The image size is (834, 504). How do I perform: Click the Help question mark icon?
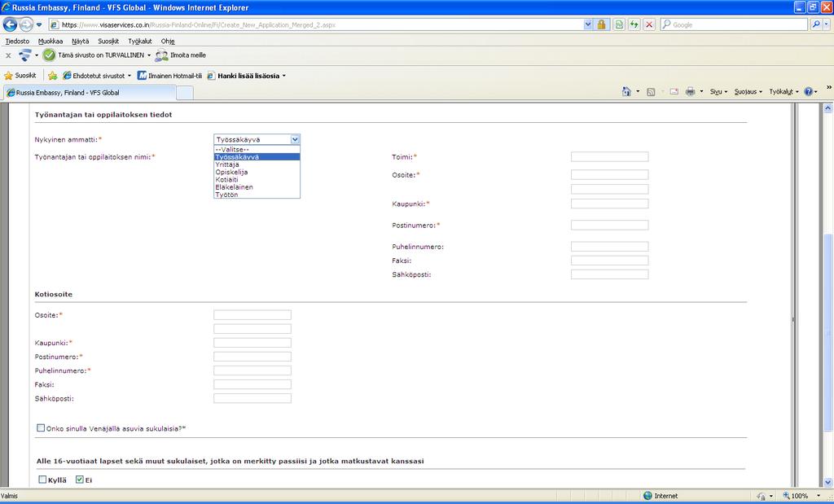[x=809, y=91]
